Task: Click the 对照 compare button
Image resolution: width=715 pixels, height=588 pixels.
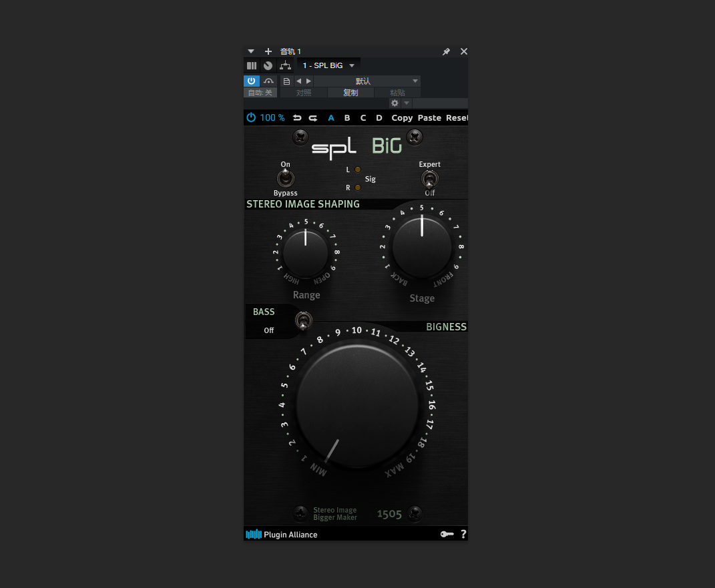Action: pyautogui.click(x=304, y=93)
